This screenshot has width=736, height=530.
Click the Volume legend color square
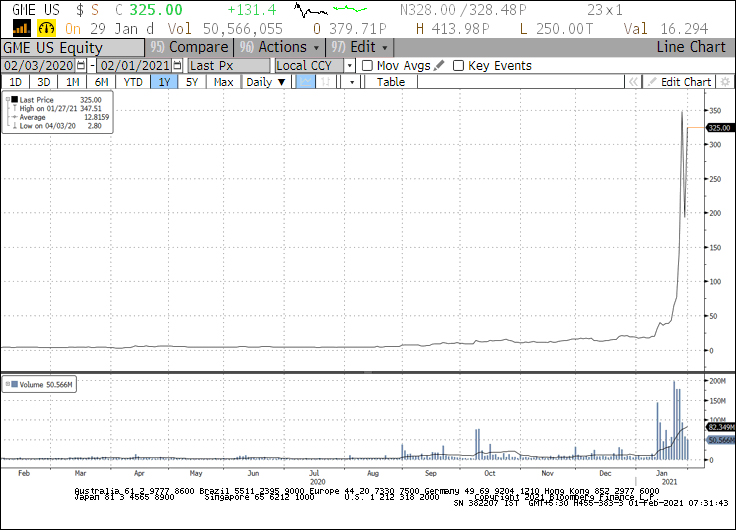(15, 384)
